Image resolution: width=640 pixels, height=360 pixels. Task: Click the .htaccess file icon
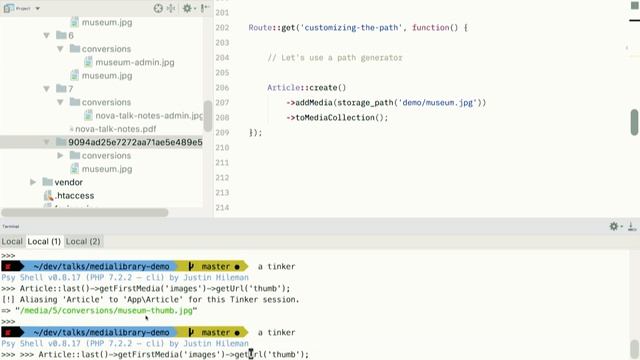pyautogui.click(x=48, y=196)
